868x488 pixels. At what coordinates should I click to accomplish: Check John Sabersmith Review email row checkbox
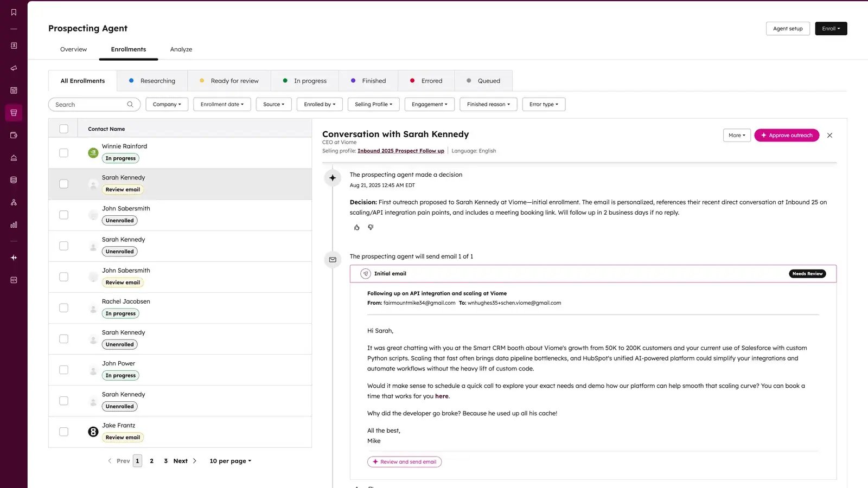click(x=64, y=277)
